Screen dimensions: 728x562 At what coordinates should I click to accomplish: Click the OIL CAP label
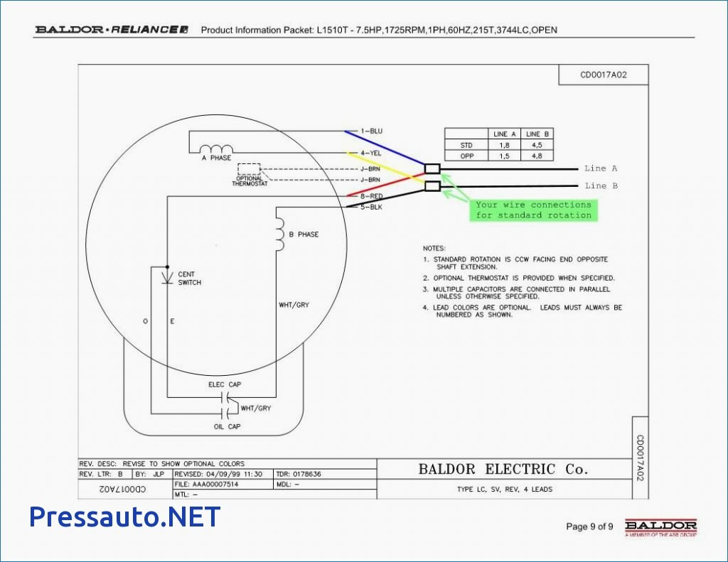pos(227,426)
